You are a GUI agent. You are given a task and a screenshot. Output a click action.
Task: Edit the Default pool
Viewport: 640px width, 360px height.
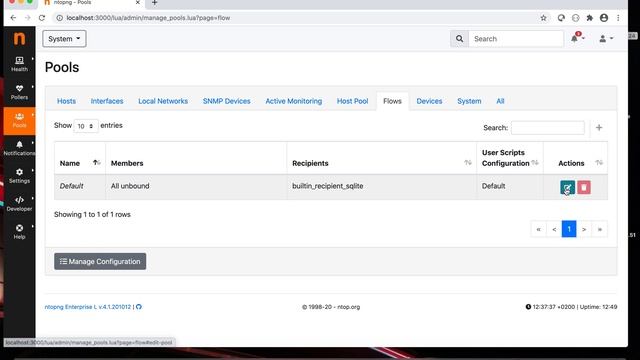point(567,187)
